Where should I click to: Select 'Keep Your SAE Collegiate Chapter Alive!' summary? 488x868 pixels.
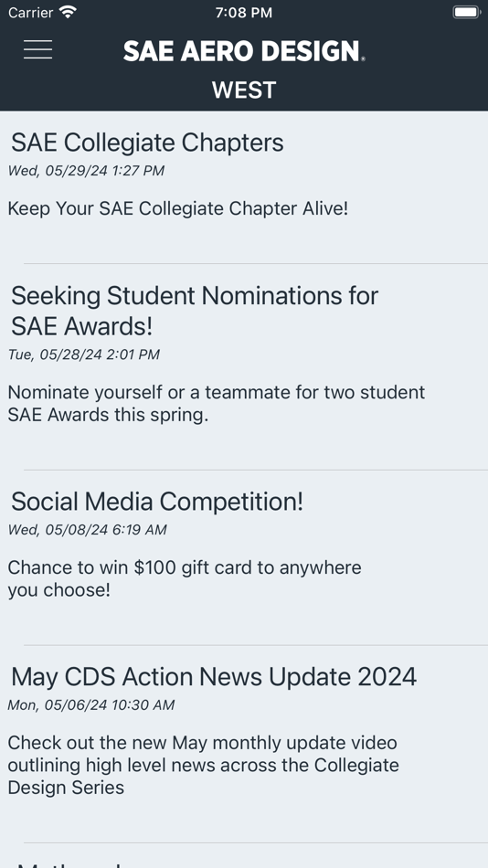(x=178, y=208)
